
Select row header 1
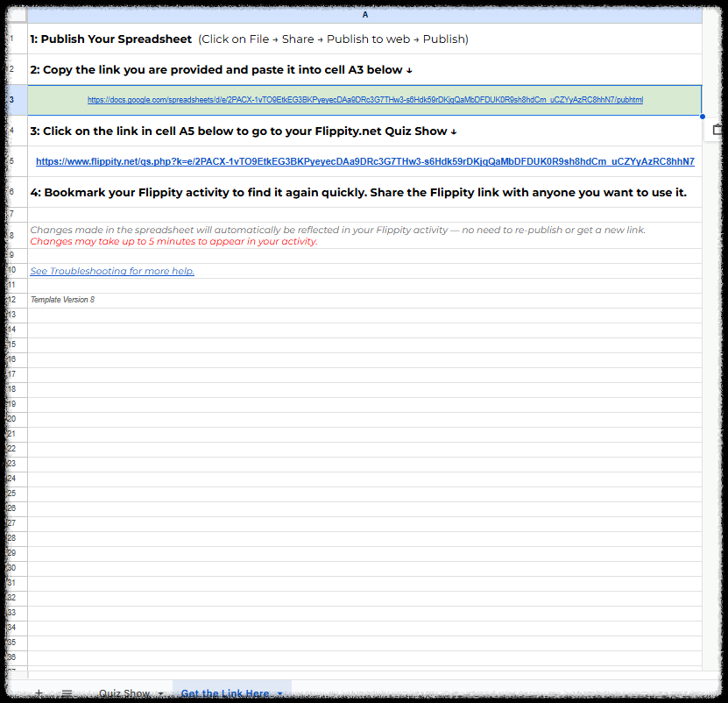coord(18,39)
